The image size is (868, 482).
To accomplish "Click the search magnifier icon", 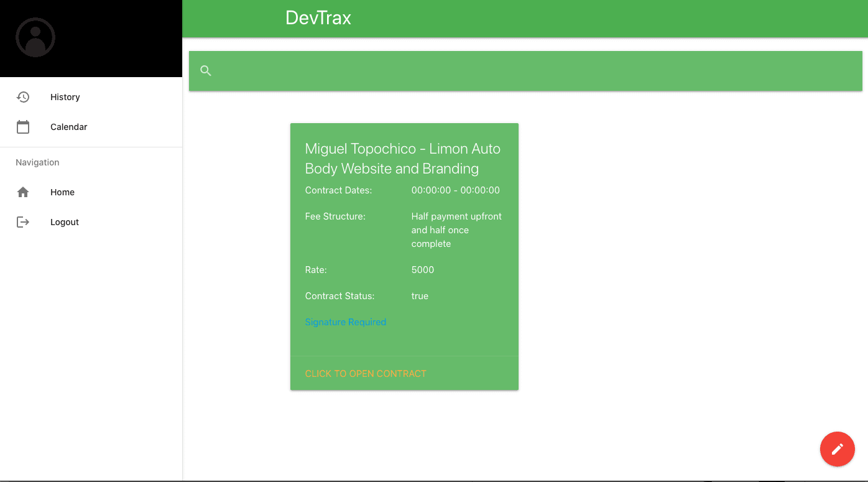I will [x=205, y=70].
